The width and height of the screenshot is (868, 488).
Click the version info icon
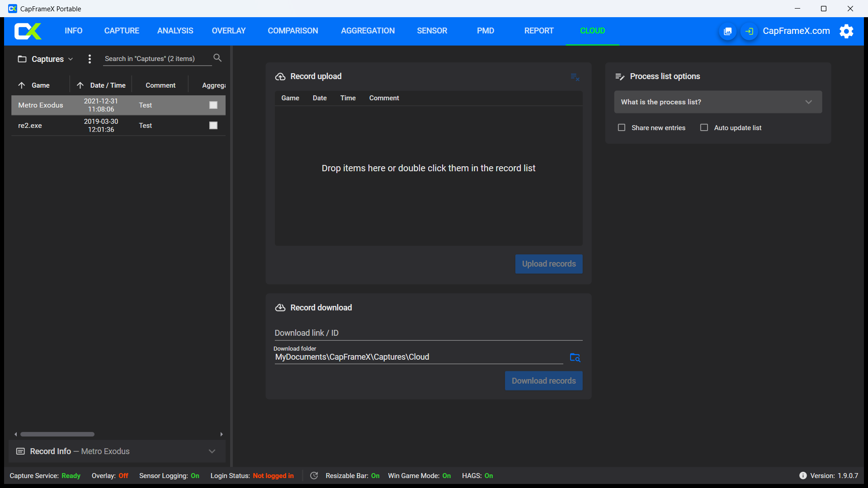pos(803,476)
